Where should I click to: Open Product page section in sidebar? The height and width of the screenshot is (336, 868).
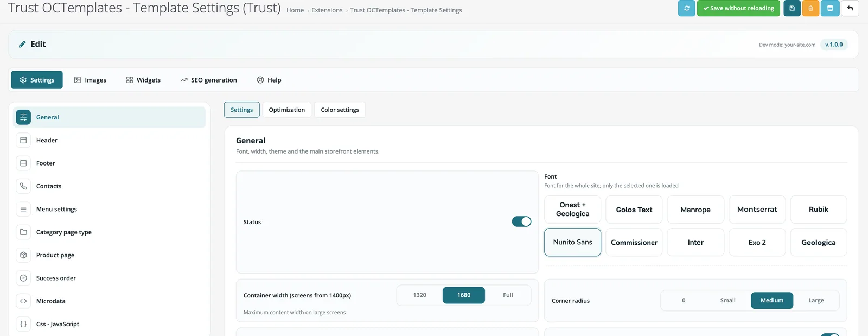point(109,255)
